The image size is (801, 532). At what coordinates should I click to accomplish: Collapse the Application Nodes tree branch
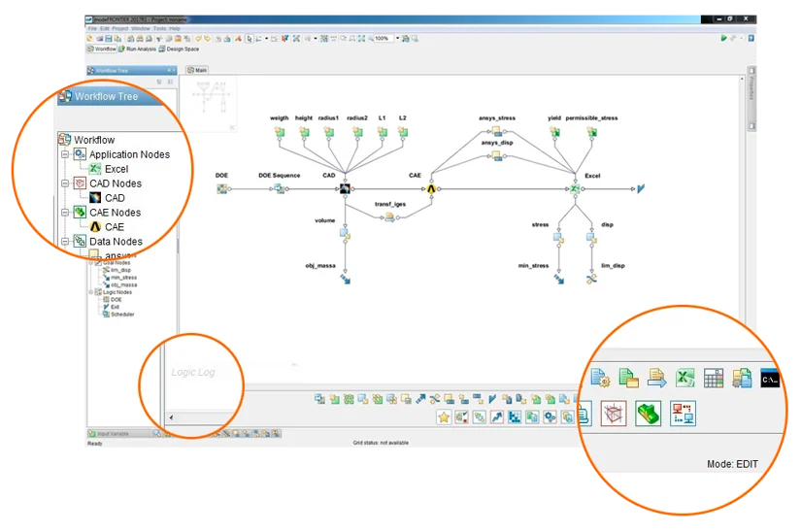tap(65, 154)
